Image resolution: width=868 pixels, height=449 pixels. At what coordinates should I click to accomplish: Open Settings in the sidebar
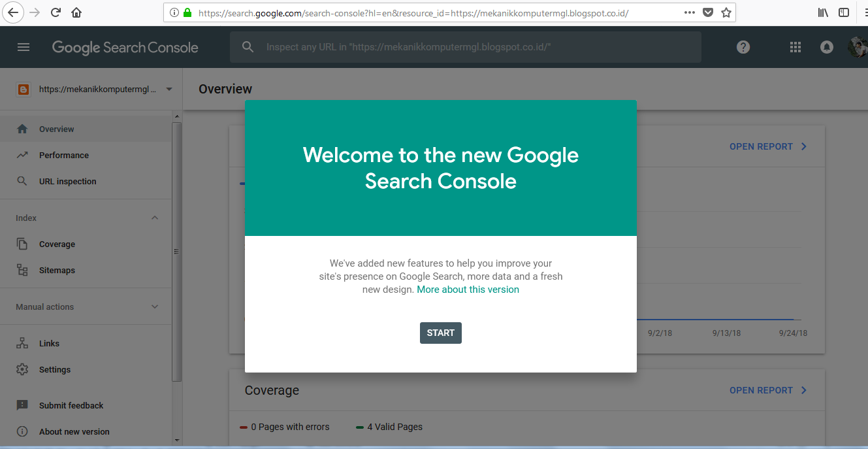[86, 369]
